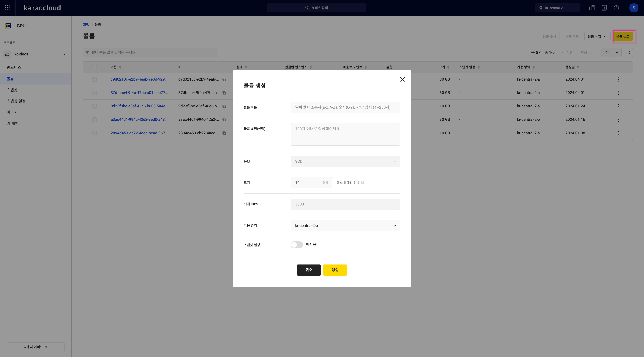The image size is (644, 357).
Task: Click the yellow 생성 button in dialog
Action: tap(335, 270)
